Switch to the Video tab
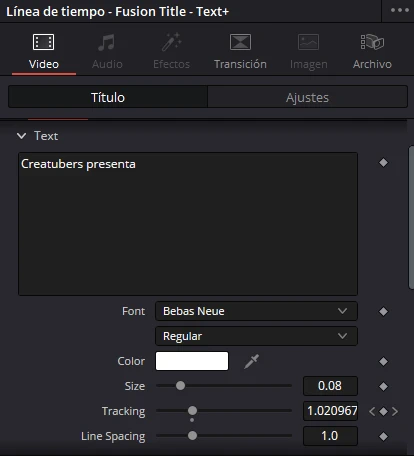414x456 pixels. pyautogui.click(x=44, y=51)
